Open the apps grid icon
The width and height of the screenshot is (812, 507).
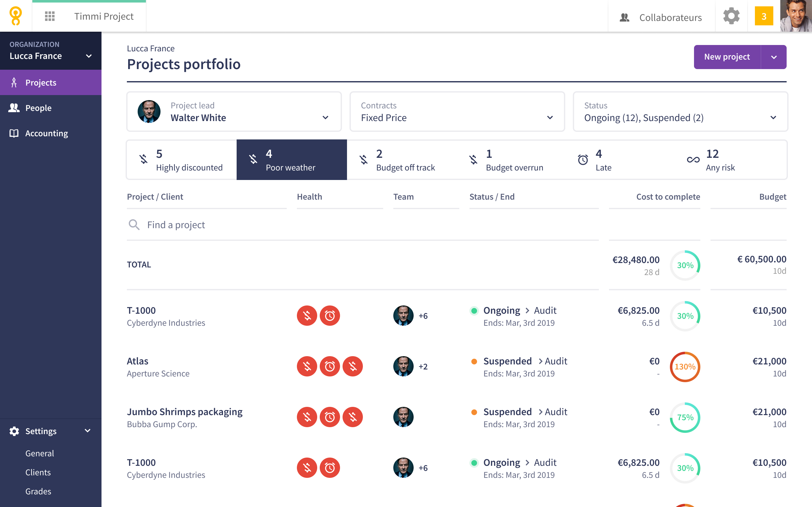pos(50,16)
